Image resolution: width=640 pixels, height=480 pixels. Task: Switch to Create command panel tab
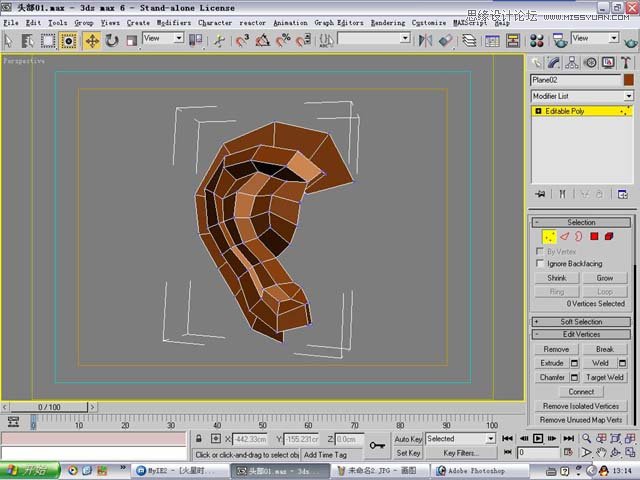tap(536, 62)
